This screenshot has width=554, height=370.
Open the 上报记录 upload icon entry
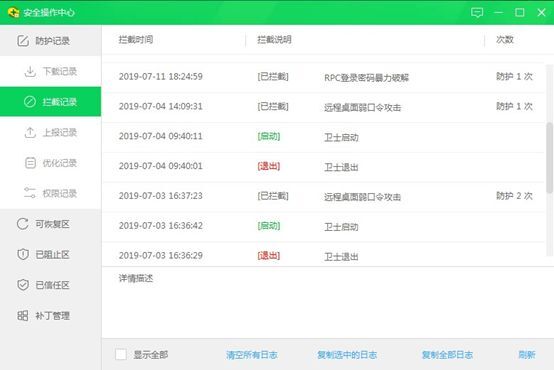coord(30,133)
